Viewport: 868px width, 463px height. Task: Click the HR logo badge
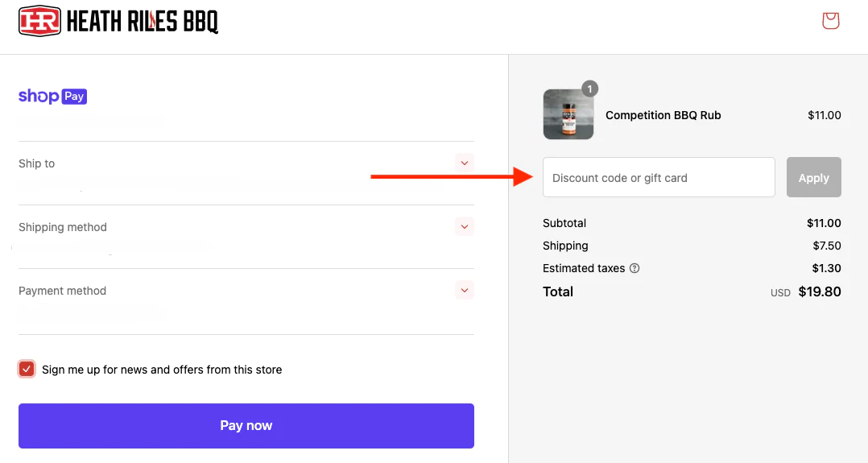(39, 21)
